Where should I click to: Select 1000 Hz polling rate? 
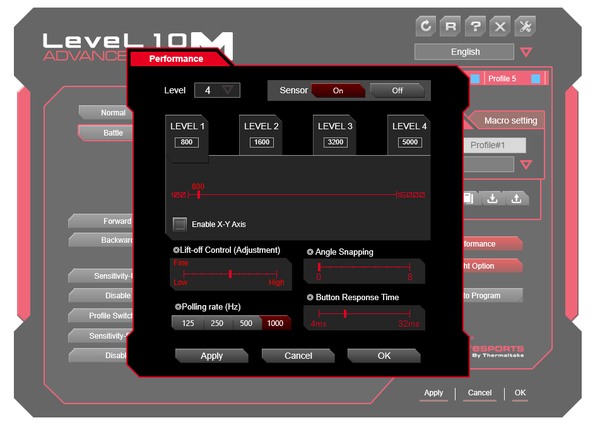276,323
